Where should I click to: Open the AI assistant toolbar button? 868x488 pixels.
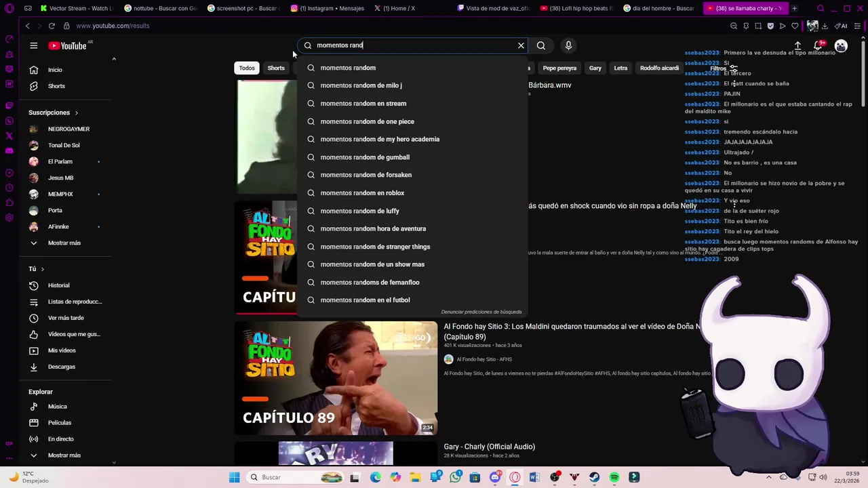click(x=840, y=26)
